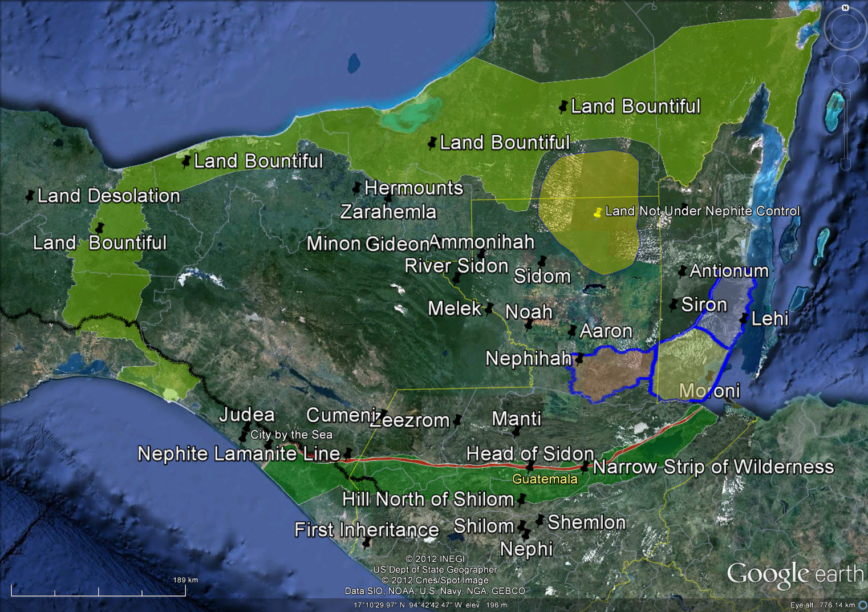Select the Cumeni placemark pin

pos(384,414)
